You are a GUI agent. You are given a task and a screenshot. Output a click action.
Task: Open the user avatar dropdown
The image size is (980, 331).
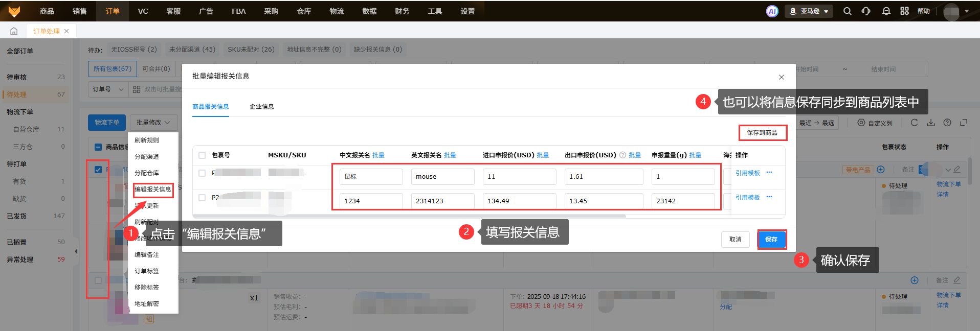pos(956,11)
